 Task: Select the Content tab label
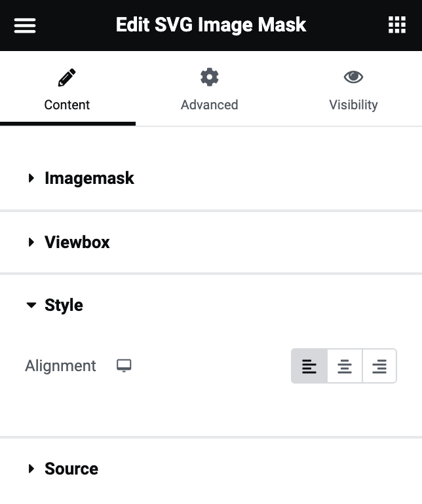(x=67, y=105)
